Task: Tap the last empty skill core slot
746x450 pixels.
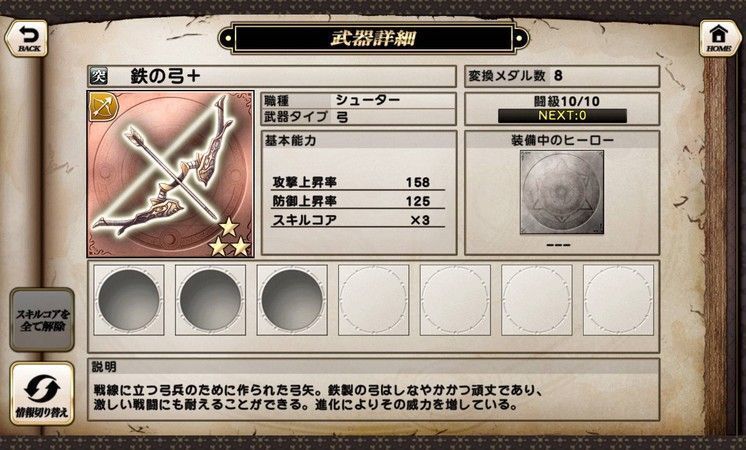Action: pos(618,300)
